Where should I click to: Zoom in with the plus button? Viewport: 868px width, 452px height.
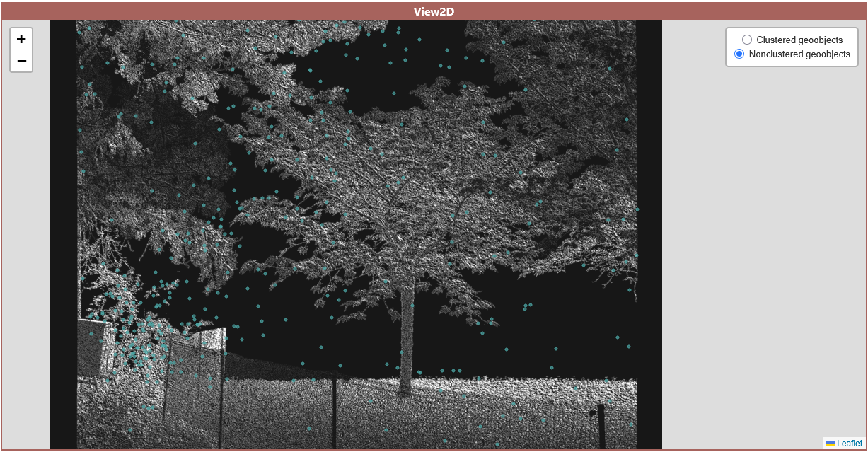click(x=21, y=39)
